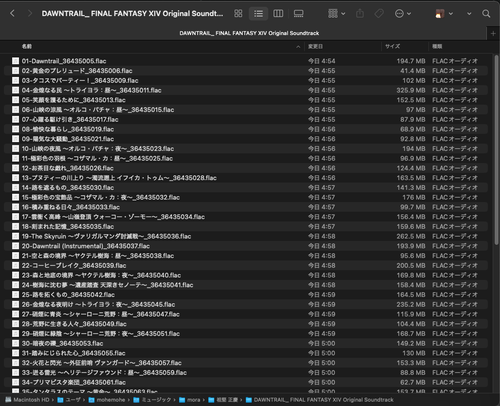The image size is (500, 406).
Task: Select 20-Dawntrail (Instrumental)_36435037.flac
Action: [x=246, y=246]
